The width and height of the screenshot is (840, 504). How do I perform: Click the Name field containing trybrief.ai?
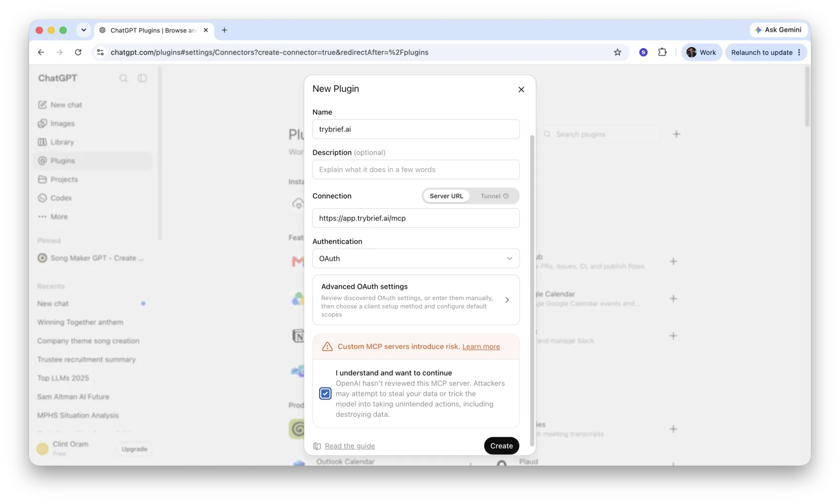[x=416, y=129]
